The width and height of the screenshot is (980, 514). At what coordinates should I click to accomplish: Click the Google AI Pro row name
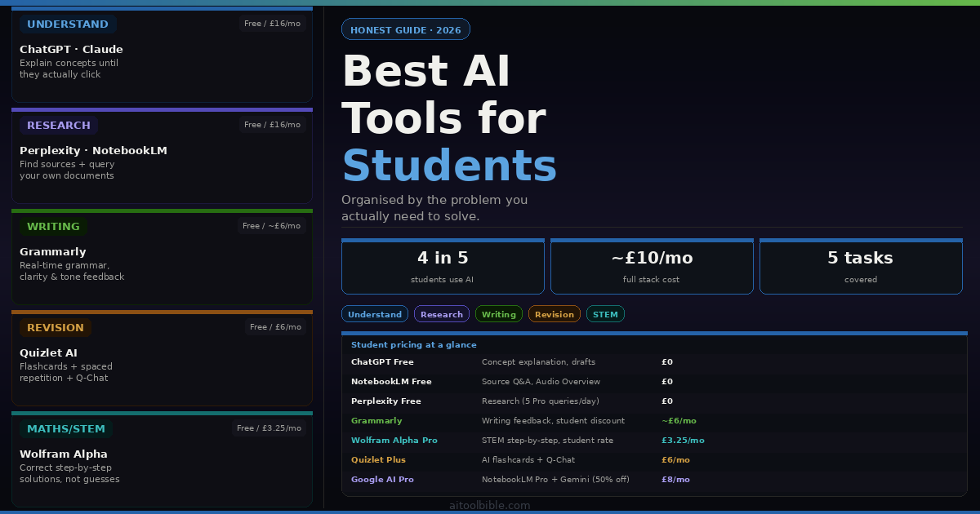point(382,480)
